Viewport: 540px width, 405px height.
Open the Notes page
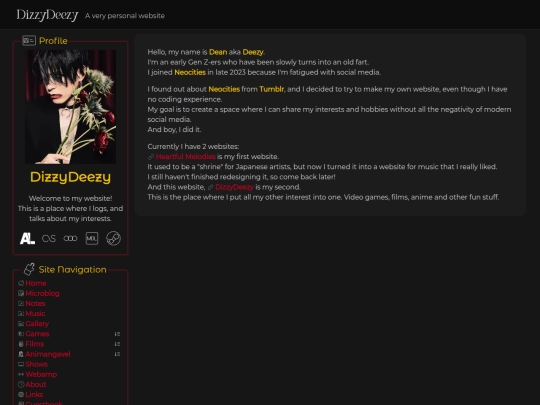35,303
